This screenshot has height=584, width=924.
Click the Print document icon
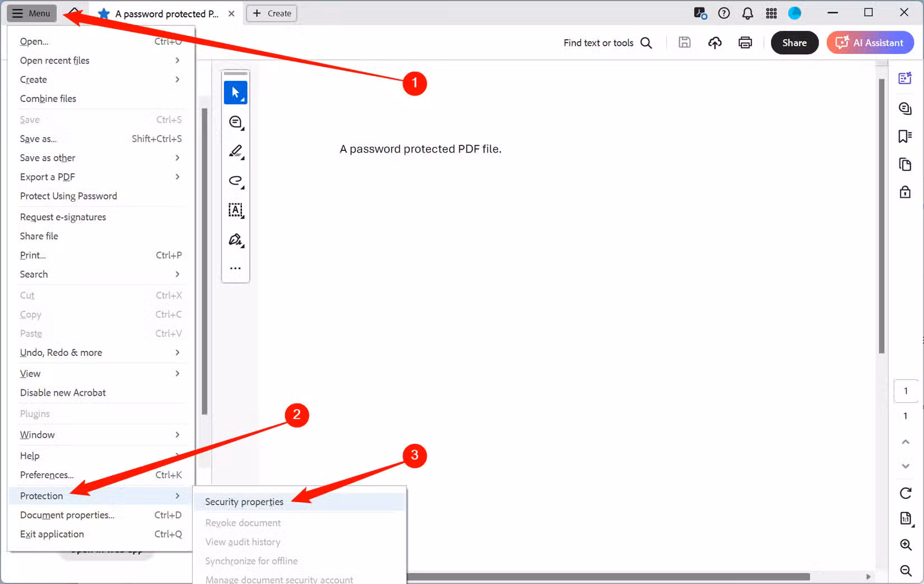click(745, 42)
